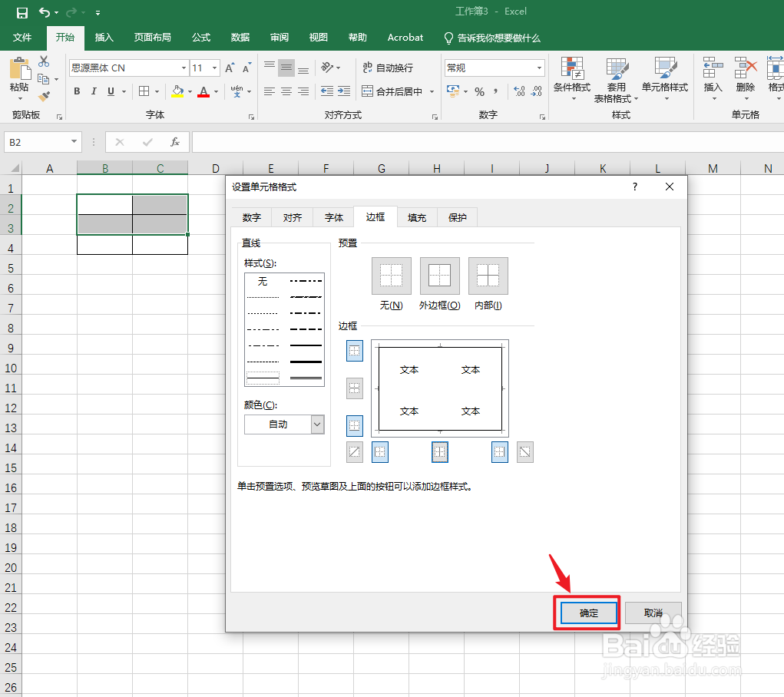The height and width of the screenshot is (697, 784).
Task: Click the Wrap Text button
Action: coord(388,68)
